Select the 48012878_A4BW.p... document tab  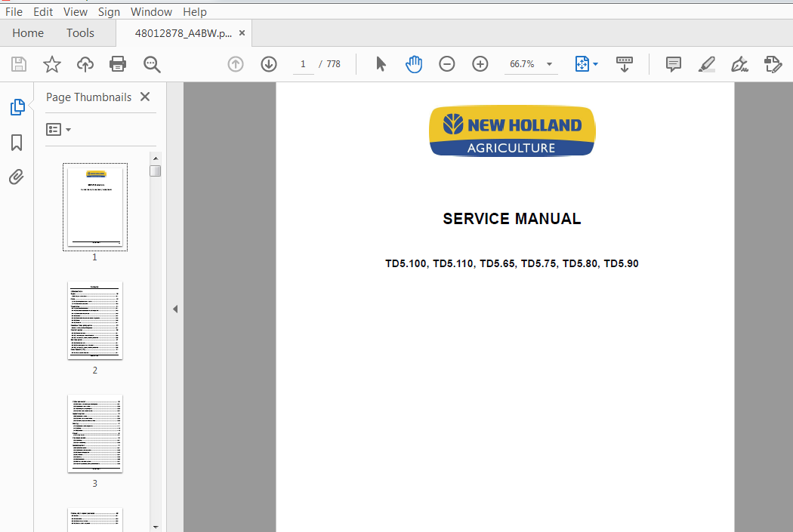(183, 33)
